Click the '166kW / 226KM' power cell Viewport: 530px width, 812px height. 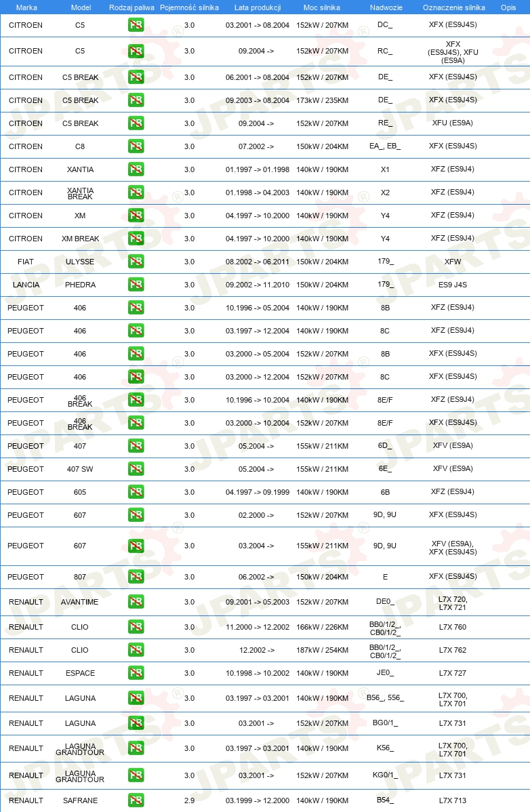(x=322, y=626)
